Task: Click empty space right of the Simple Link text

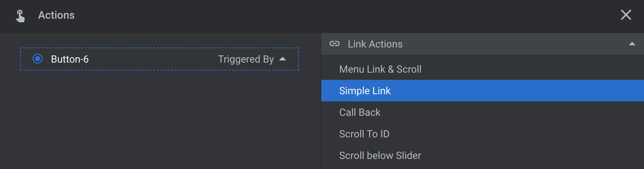Action: pos(516,91)
